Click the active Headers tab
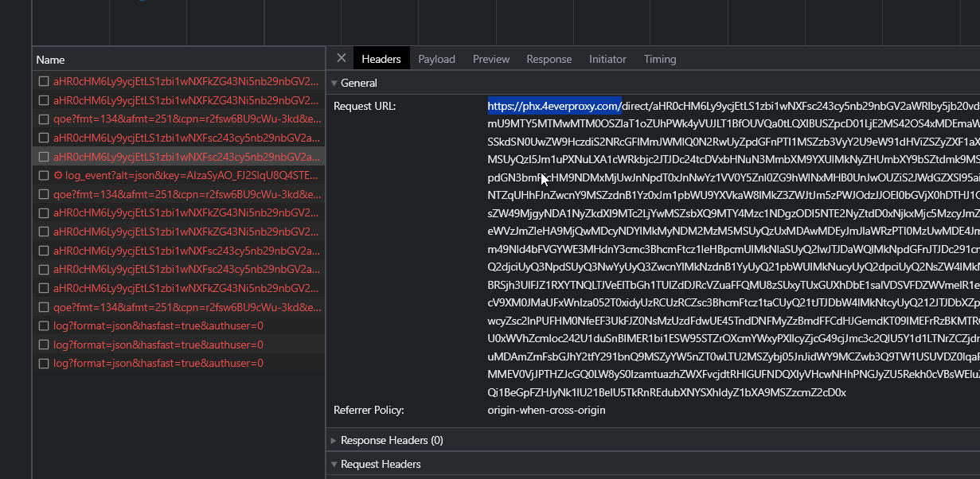Screen dimensions: 980x479 381,58
